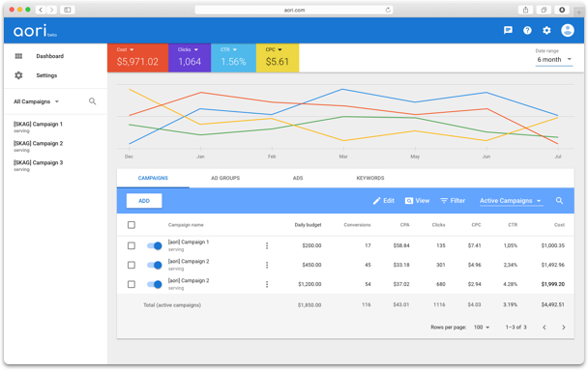Switch to the Keywords tab

pos(370,179)
